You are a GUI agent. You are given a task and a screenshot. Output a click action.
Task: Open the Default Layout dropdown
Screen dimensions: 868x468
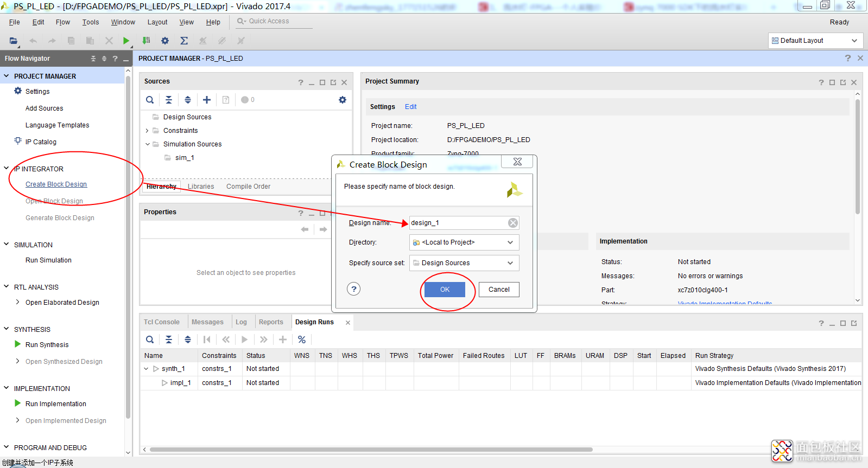pos(815,41)
